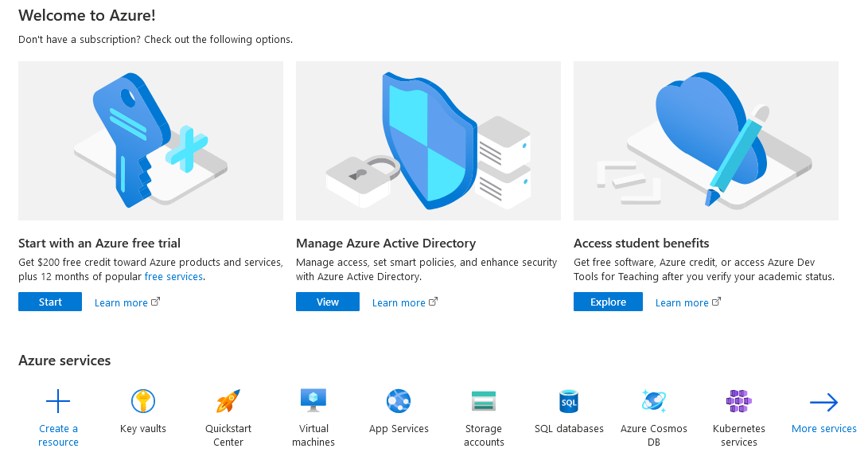Click the View button for Active Directory
The image size is (868, 456).
(328, 302)
